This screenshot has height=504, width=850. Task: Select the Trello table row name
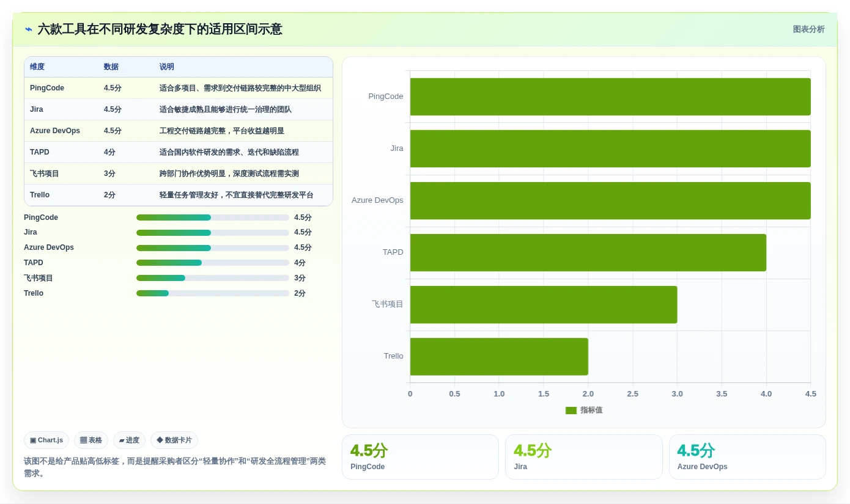pos(40,195)
